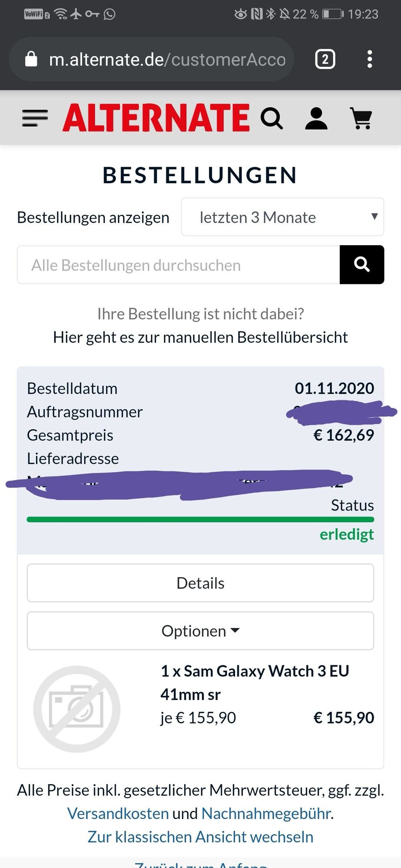Viewport: 401px width, 868px height.
Task: Tap the padlock site security icon
Action: [31, 59]
